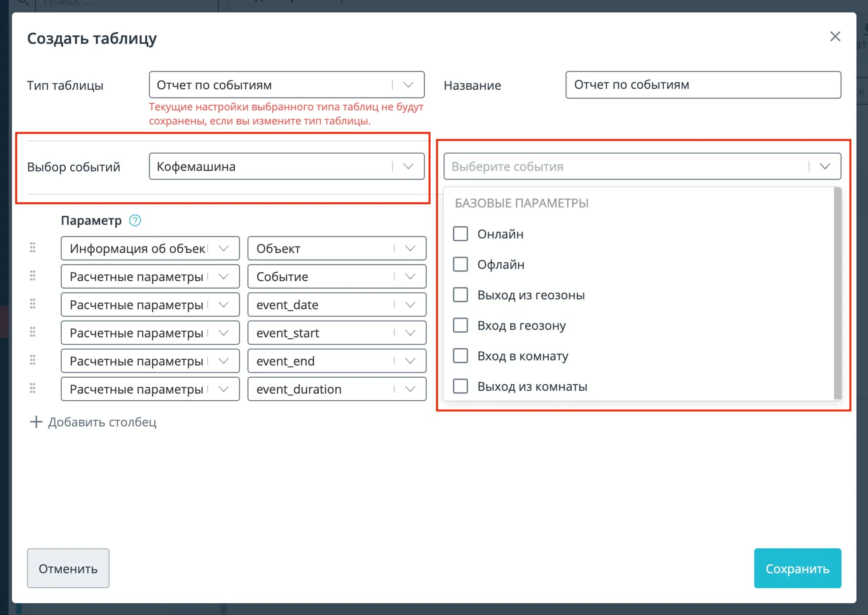Grab the drag handle of Информация об объекте row
This screenshot has width=868, height=615.
tap(33, 248)
